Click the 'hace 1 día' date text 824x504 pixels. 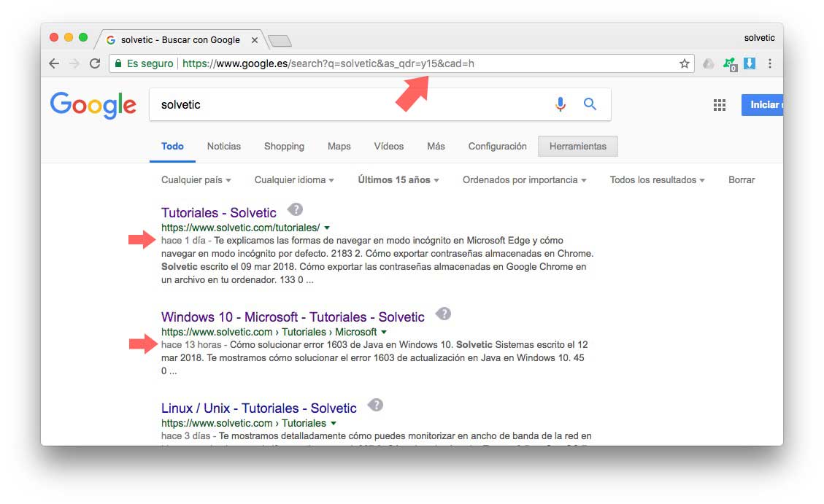183,241
